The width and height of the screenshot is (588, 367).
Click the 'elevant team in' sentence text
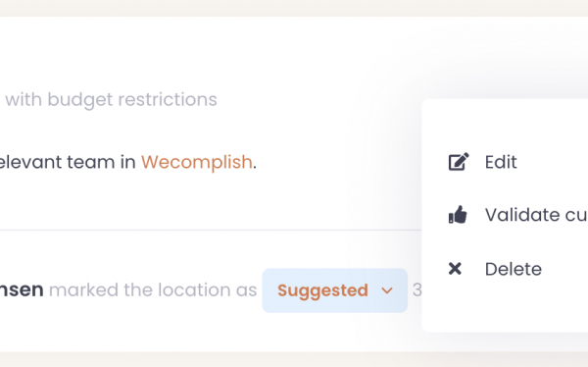(x=68, y=162)
